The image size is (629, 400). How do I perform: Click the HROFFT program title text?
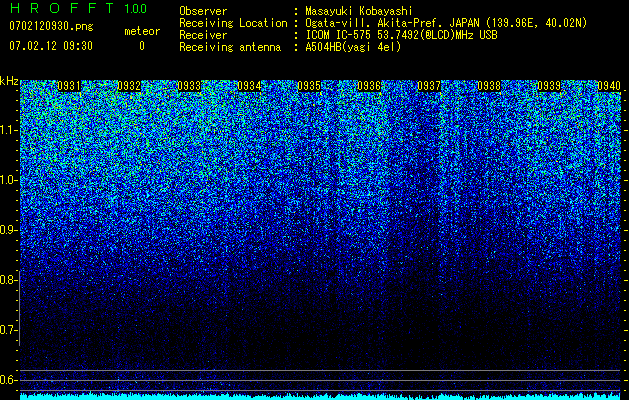coord(62,8)
